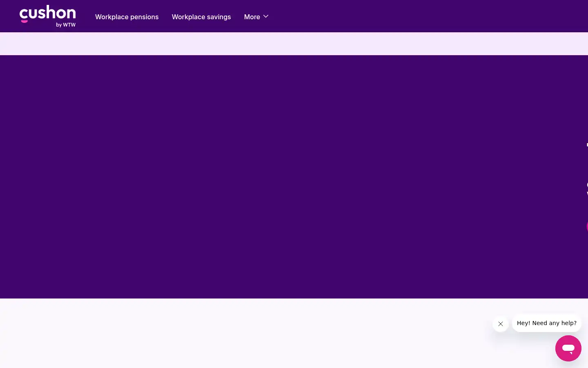Expand the More menu
The image size is (588, 368).
[256, 17]
